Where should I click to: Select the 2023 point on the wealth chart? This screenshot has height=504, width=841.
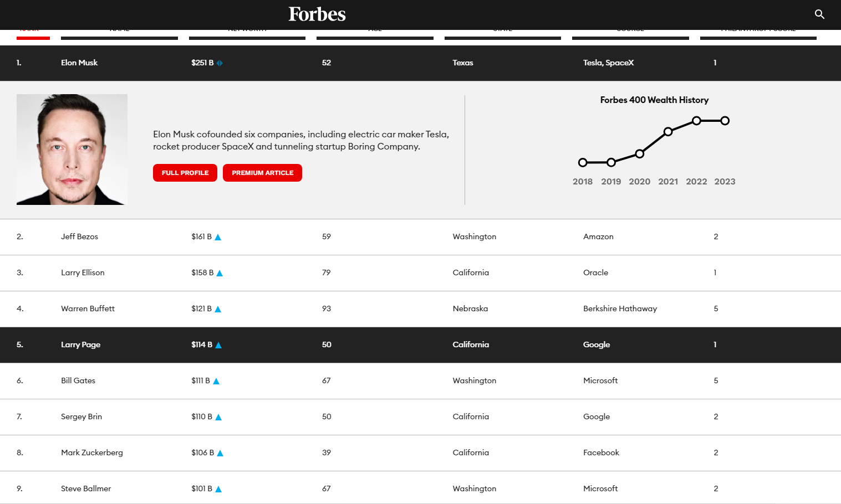tap(725, 121)
